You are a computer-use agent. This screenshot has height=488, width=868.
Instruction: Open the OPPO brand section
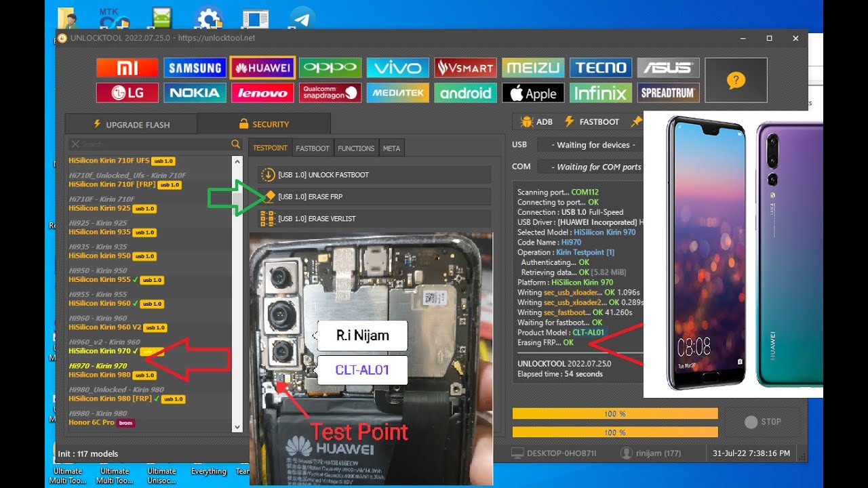(x=330, y=68)
